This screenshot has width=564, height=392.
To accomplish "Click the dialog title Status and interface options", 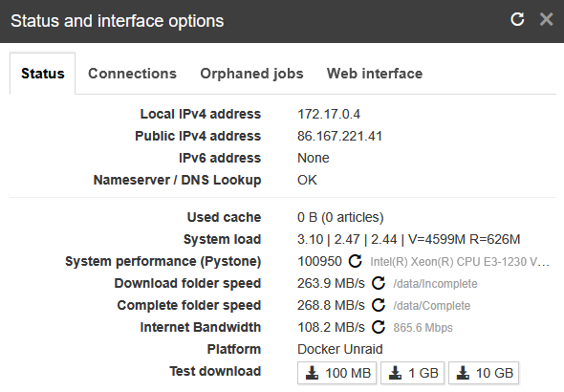I will [x=118, y=21].
